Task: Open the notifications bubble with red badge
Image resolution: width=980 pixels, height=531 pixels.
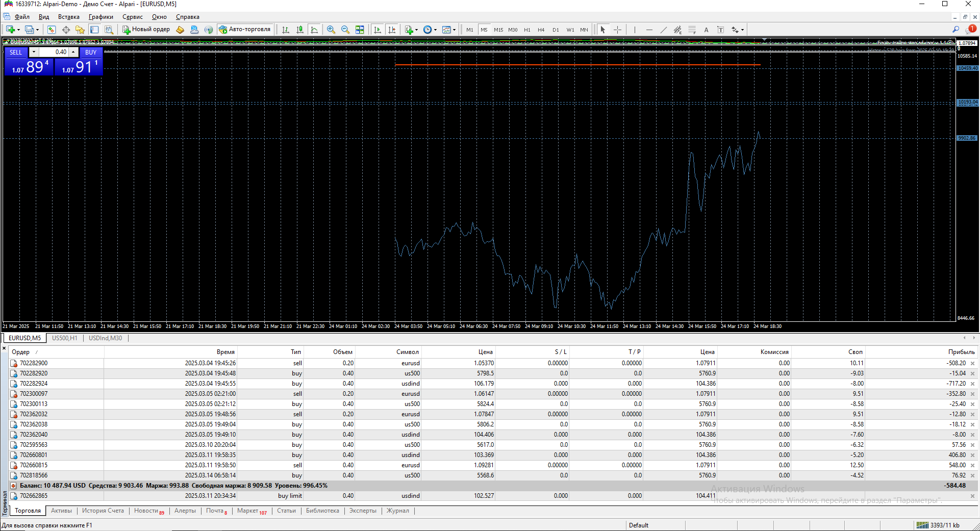Action: [971, 30]
